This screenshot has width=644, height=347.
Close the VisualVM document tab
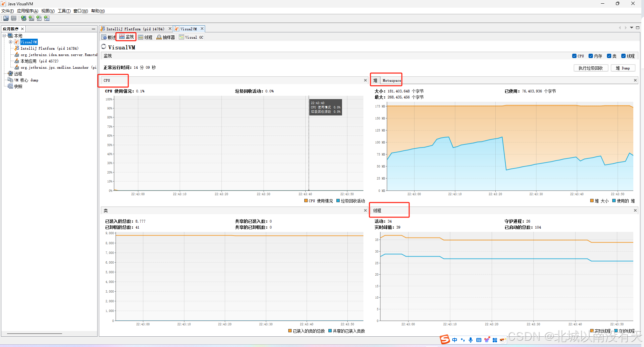coord(202,29)
